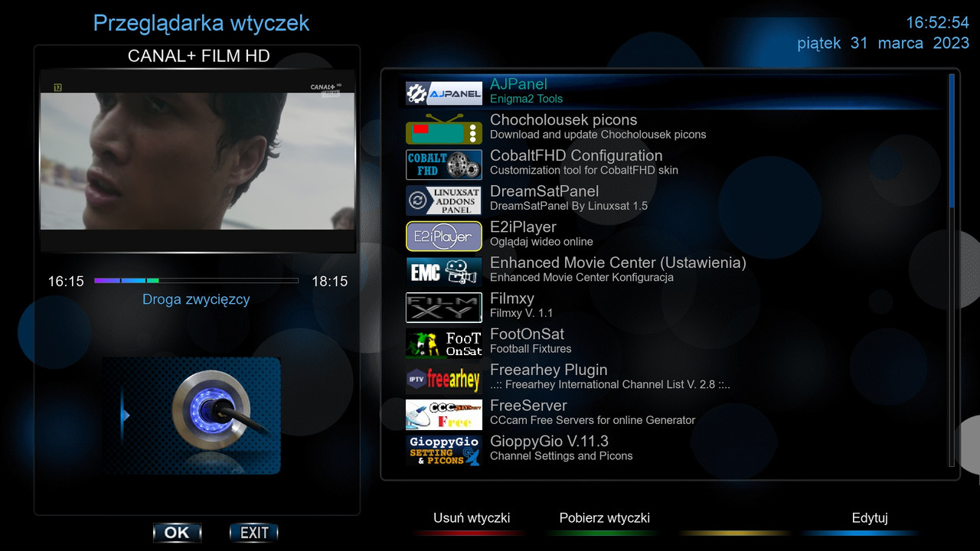Select the AJPanel title text

pyautogui.click(x=518, y=84)
